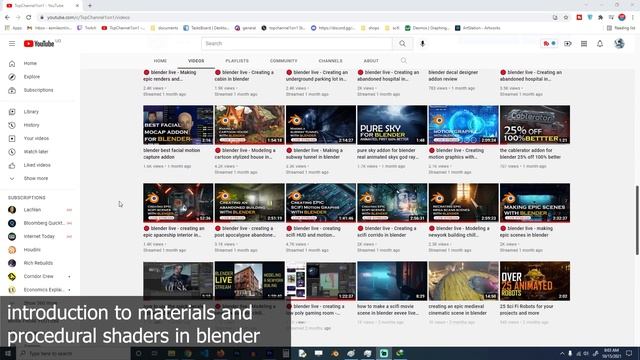Image resolution: width=640 pixels, height=360 pixels.
Task: Open the notifications bell
Action: tap(600, 44)
